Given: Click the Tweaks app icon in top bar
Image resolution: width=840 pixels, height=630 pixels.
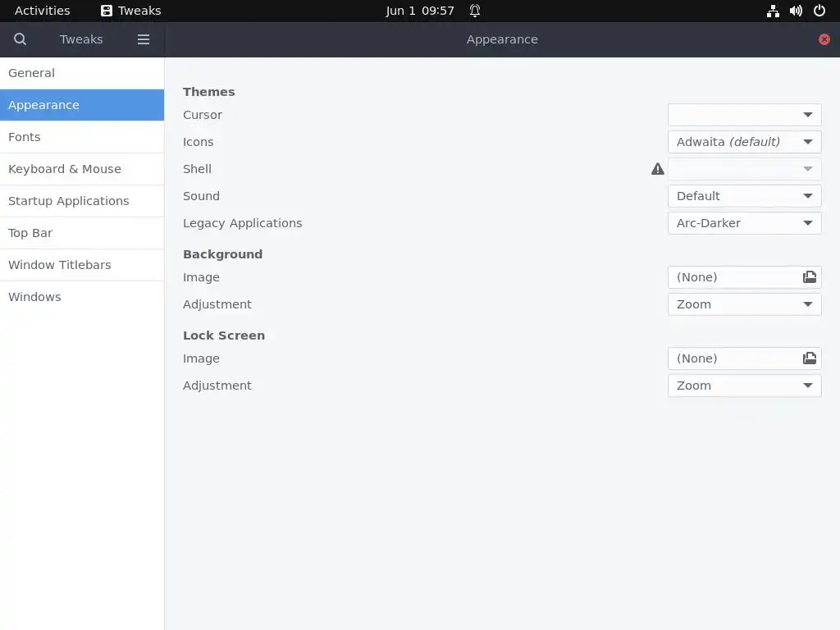Looking at the screenshot, I should click(107, 11).
